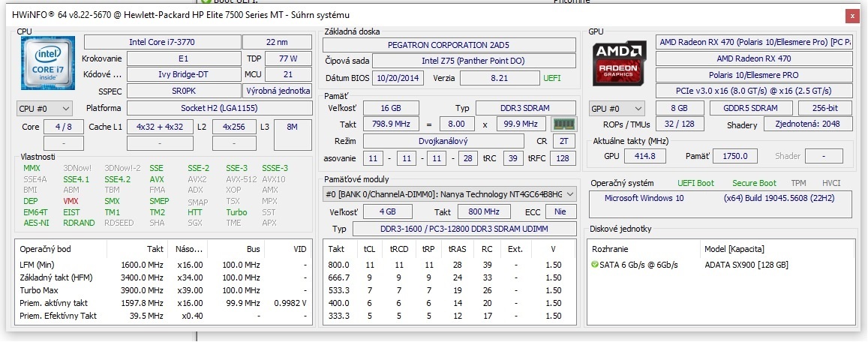This screenshot has width=868, height=342.
Task: Click the Microsoft Windows 10 OS field
Action: [x=721, y=204]
